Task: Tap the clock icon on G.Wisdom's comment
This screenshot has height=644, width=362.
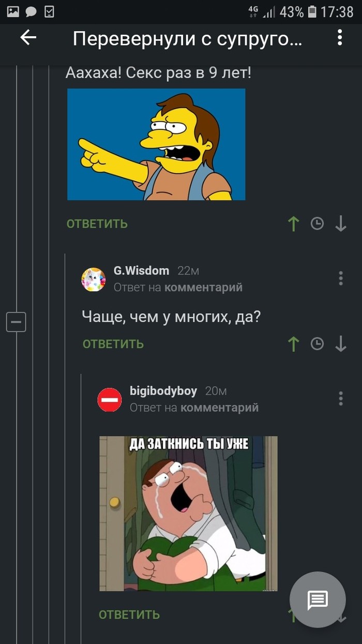Action: coord(317,344)
